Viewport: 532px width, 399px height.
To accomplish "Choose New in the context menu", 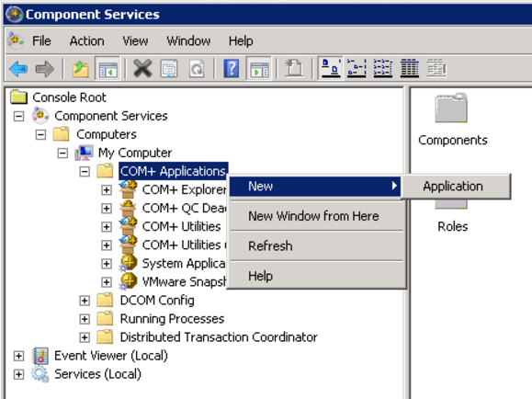I will tap(315, 186).
